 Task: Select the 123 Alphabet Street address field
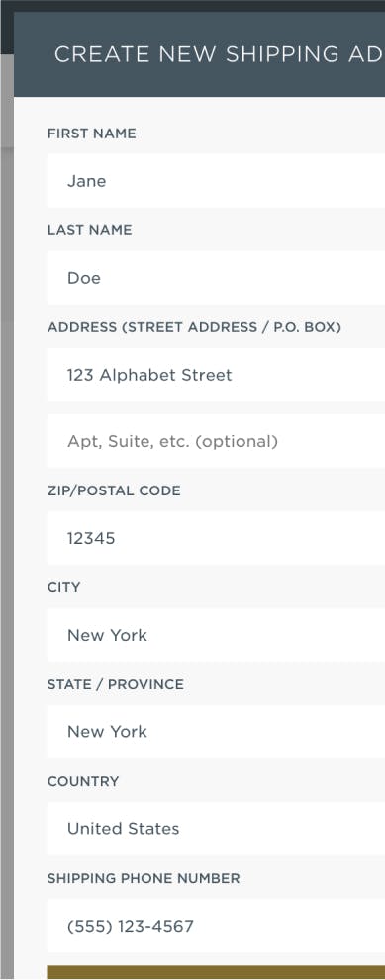216,375
